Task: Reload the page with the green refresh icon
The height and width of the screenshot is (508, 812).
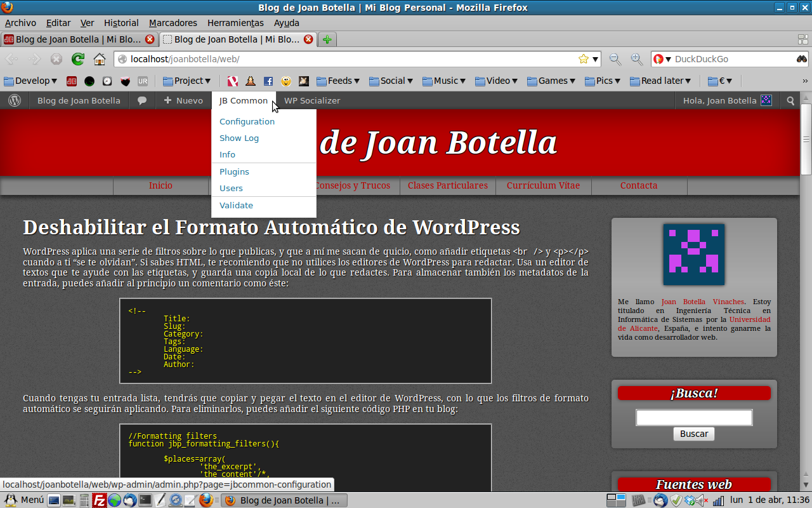Action: (77, 59)
